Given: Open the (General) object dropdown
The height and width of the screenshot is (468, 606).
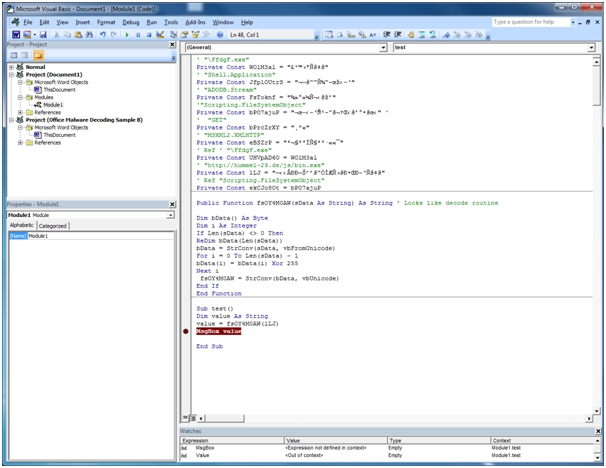Looking at the screenshot, I should click(383, 48).
